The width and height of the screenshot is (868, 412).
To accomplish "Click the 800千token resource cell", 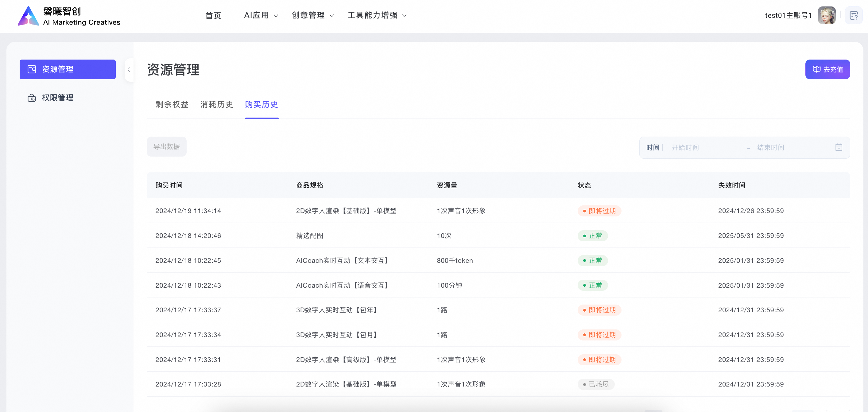I will (455, 261).
